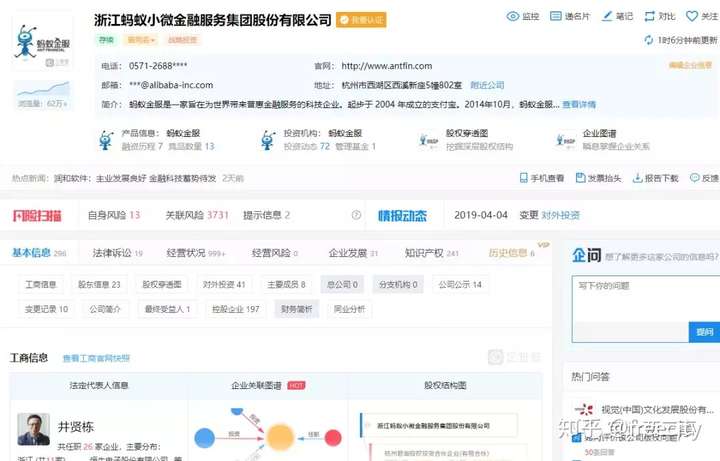Click 关联风险 3731 entry
Screen dimensions: 720x461
[197, 215]
